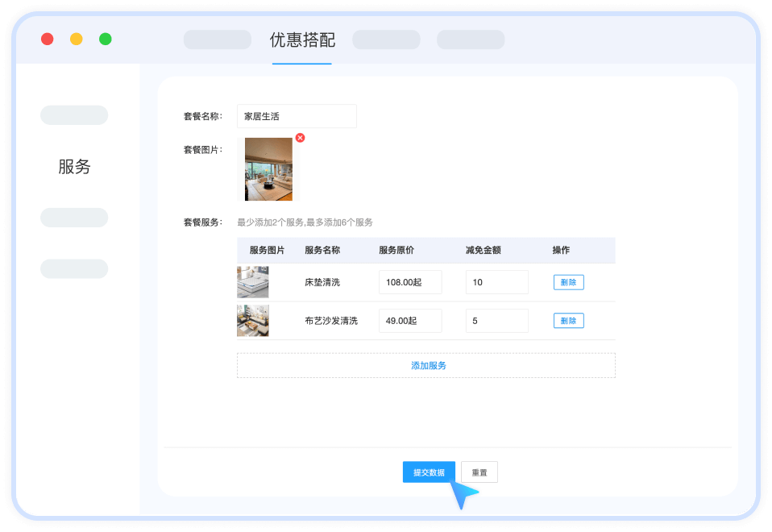Click the 床垫清洗 service name
Viewport: 772px width, 532px height.
(322, 282)
